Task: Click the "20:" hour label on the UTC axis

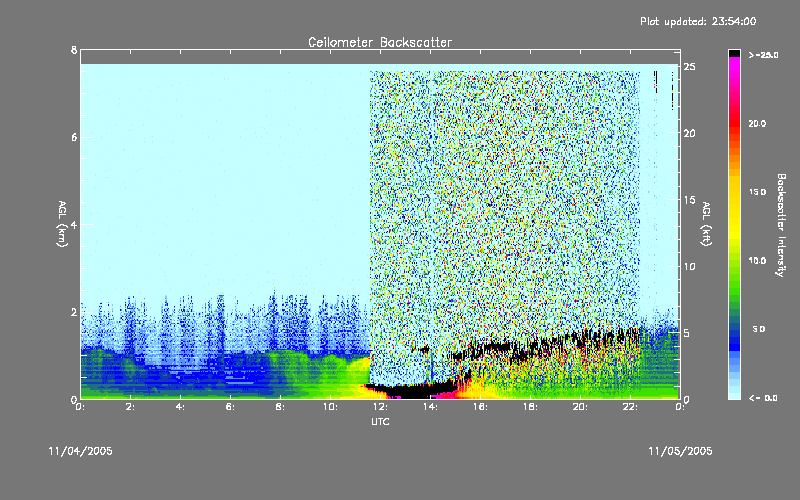Action: [x=581, y=407]
